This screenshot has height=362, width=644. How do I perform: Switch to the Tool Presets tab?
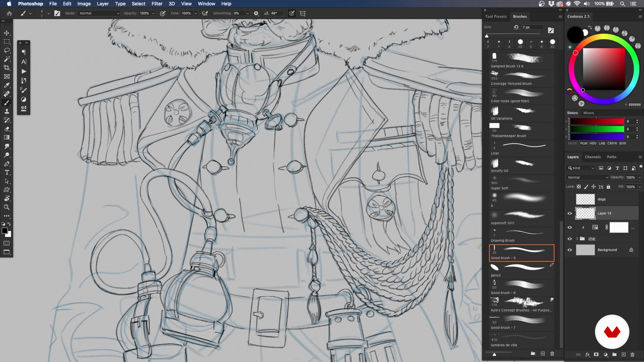pyautogui.click(x=496, y=16)
